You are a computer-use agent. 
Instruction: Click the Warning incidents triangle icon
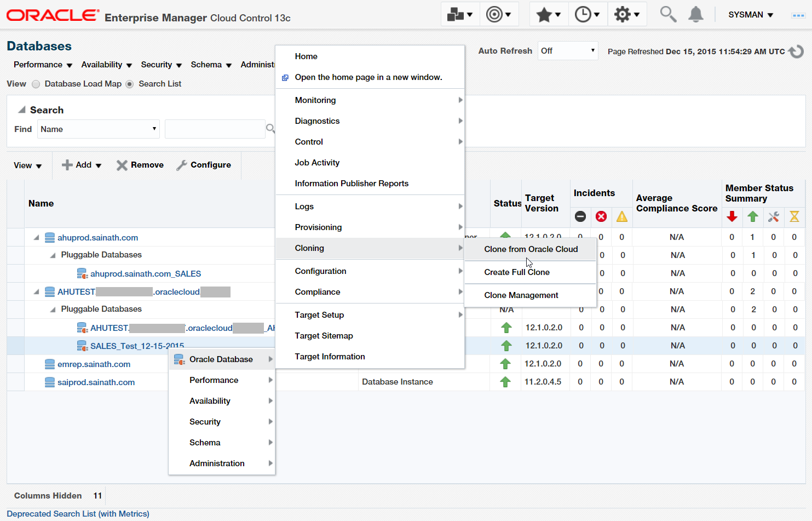(622, 216)
